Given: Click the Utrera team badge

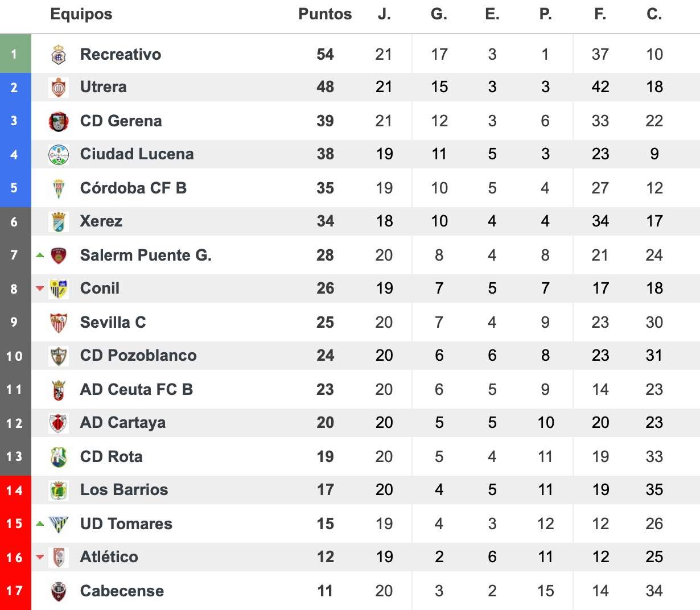Looking at the screenshot, I should [59, 88].
